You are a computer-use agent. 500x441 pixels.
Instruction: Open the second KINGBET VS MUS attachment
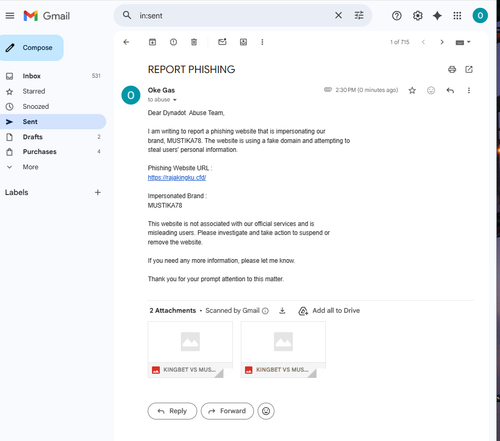click(283, 350)
